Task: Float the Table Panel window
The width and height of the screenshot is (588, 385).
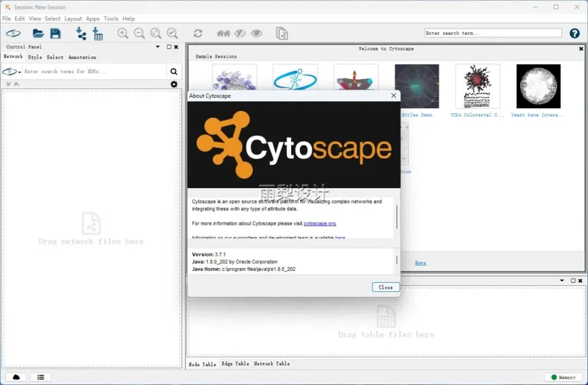Action: click(573, 281)
